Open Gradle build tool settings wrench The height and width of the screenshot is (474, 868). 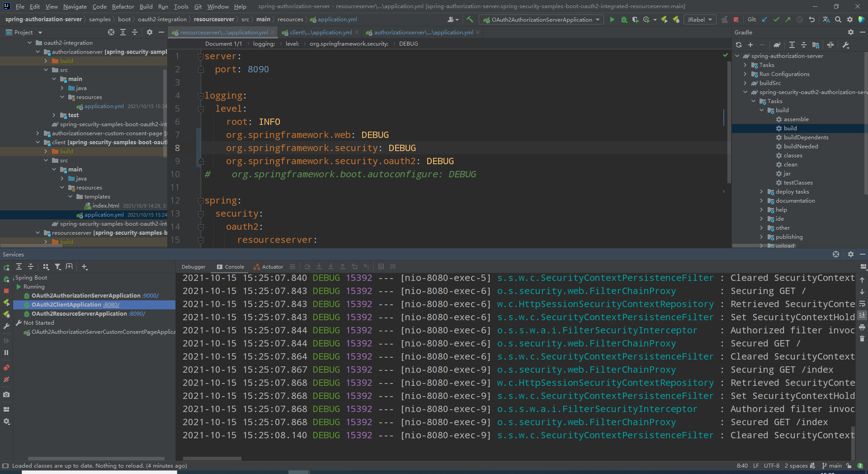tap(846, 45)
